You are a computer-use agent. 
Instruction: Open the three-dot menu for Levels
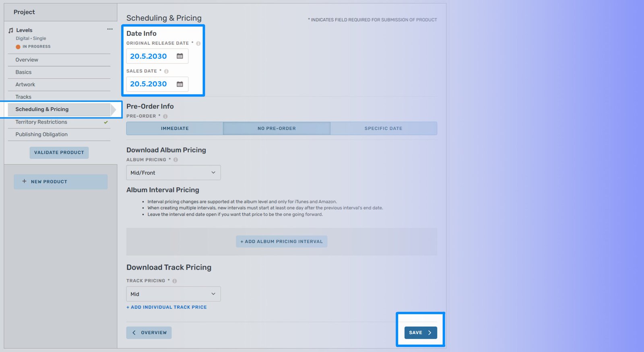[x=110, y=29]
